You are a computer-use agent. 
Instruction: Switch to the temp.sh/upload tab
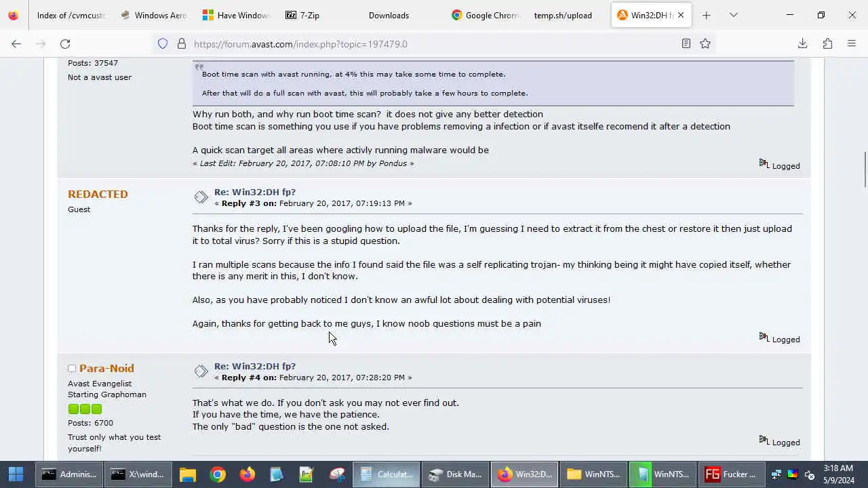coord(562,15)
